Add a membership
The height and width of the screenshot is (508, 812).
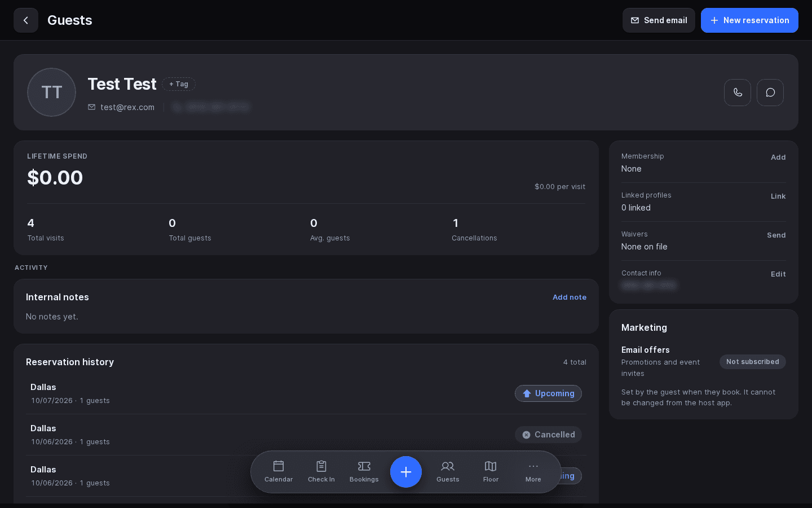778,157
